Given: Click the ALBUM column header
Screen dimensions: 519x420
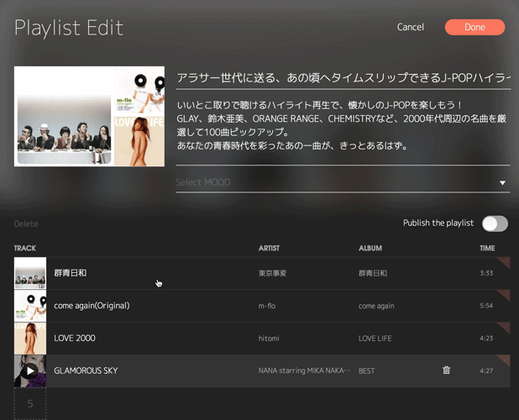Looking at the screenshot, I should pyautogui.click(x=370, y=249).
